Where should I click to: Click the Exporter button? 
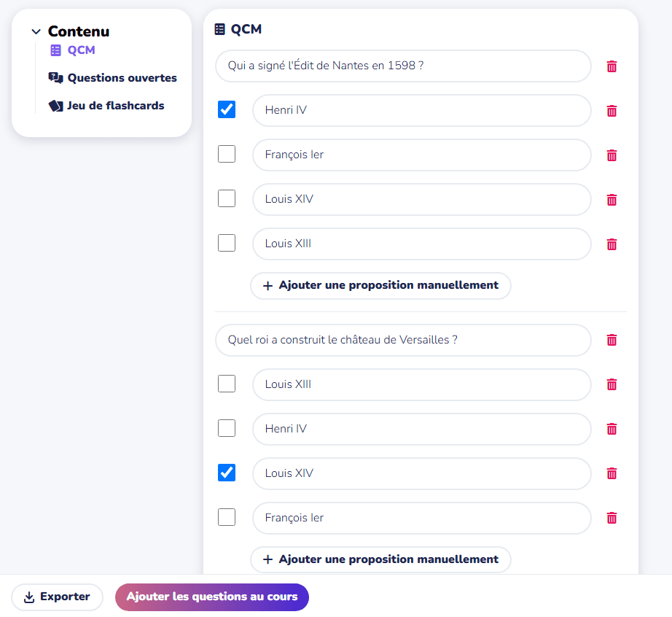57,597
